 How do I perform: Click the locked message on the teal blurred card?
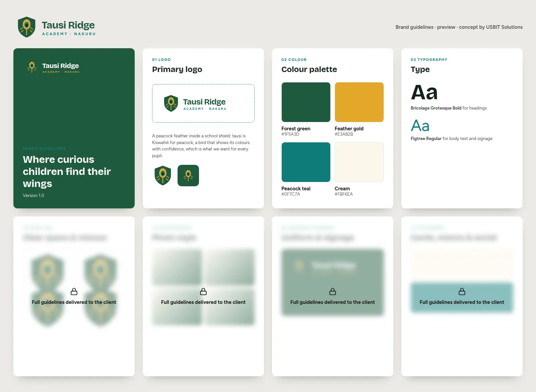tap(462, 302)
